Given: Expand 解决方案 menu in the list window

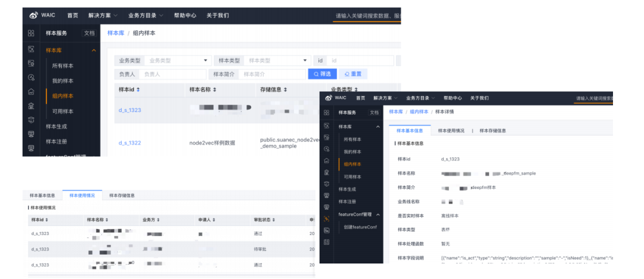Looking at the screenshot, I should point(103,15).
